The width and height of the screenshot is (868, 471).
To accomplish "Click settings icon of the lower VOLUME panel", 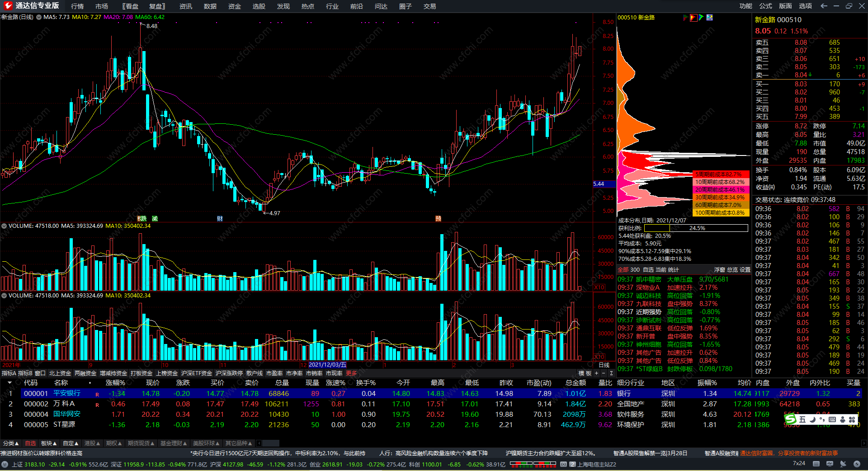I will click(4, 296).
